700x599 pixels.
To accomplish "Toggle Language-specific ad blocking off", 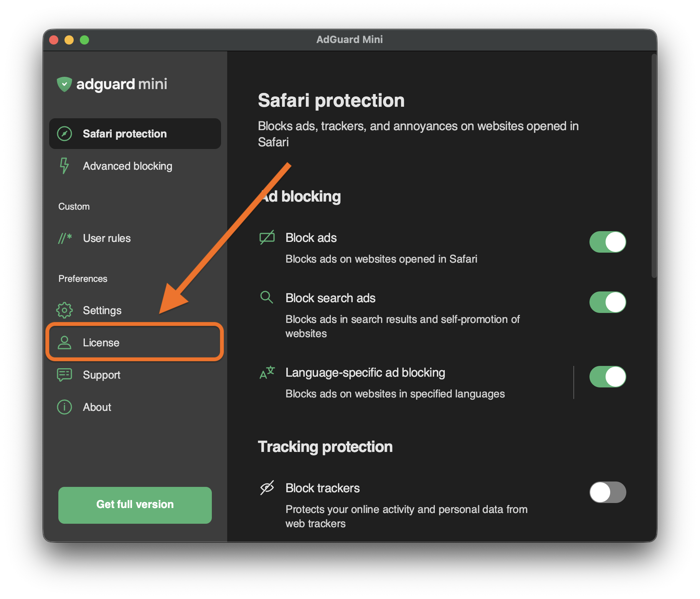I will point(608,377).
